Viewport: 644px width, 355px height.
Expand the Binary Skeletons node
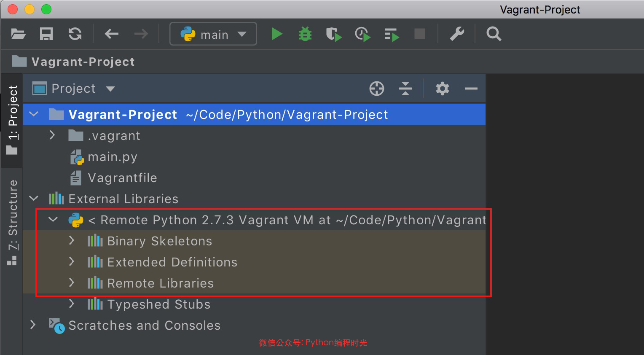(72, 241)
